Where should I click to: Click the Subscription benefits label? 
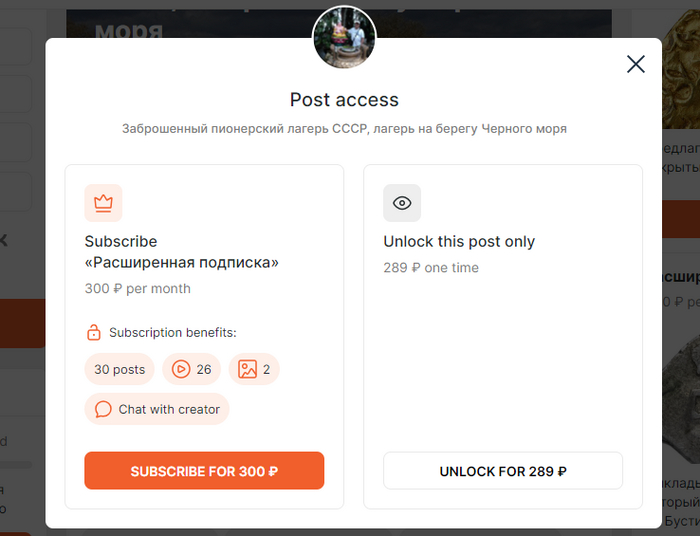(x=172, y=332)
